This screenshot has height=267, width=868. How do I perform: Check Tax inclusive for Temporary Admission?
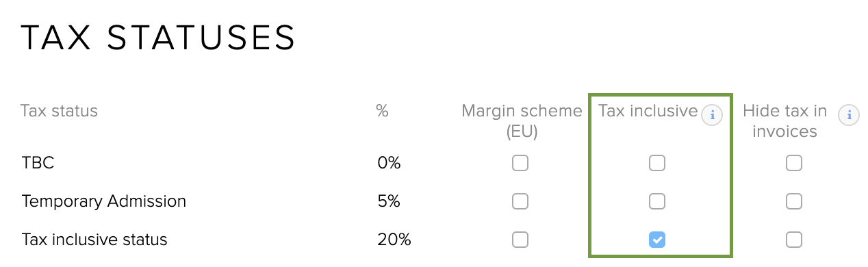pos(657,201)
